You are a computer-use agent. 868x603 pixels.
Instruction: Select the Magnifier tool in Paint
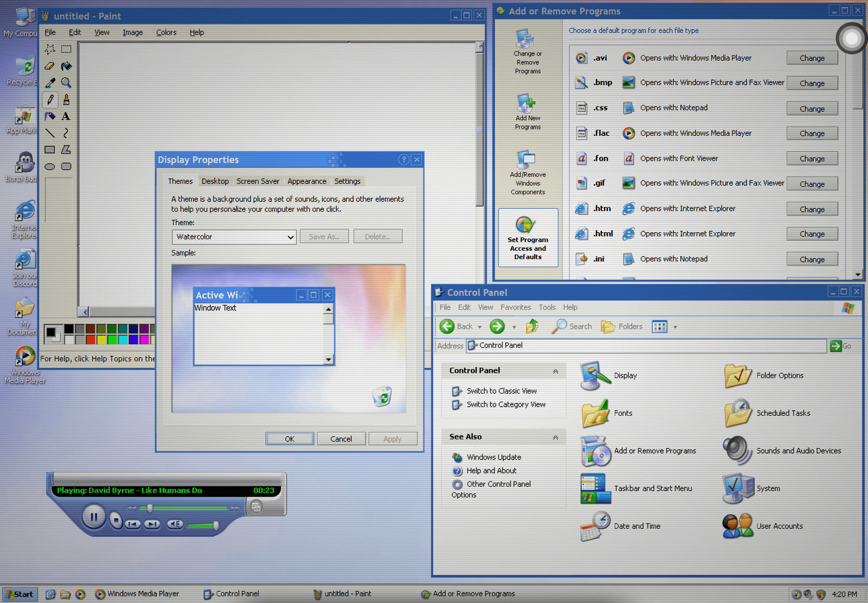pyautogui.click(x=66, y=83)
